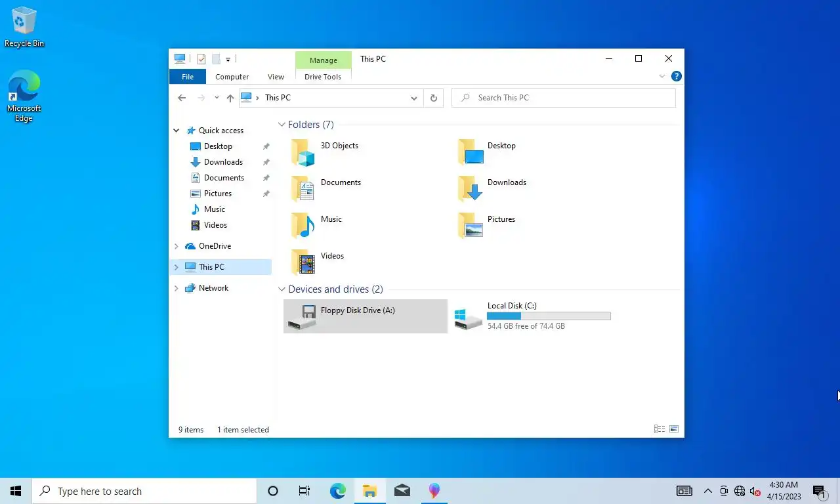Image resolution: width=840 pixels, height=504 pixels.
Task: Expand the OneDrive tree node
Action: pyautogui.click(x=176, y=246)
